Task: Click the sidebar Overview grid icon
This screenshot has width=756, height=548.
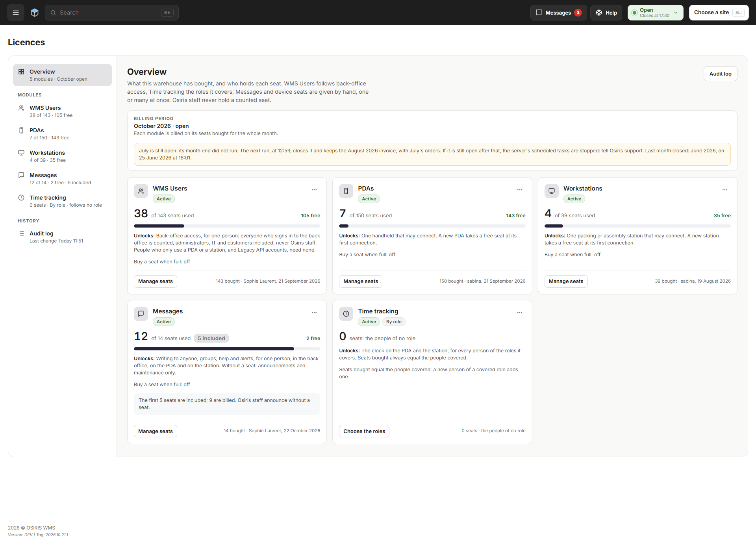Action: click(21, 72)
